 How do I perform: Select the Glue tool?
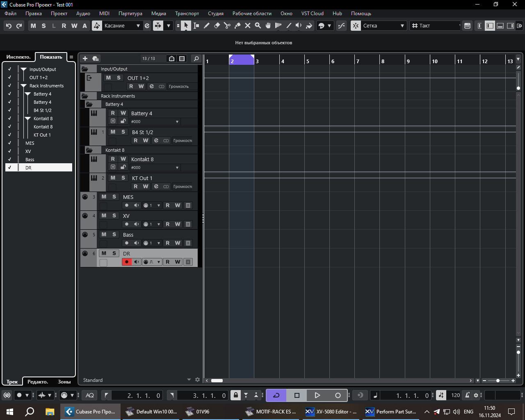point(237,26)
